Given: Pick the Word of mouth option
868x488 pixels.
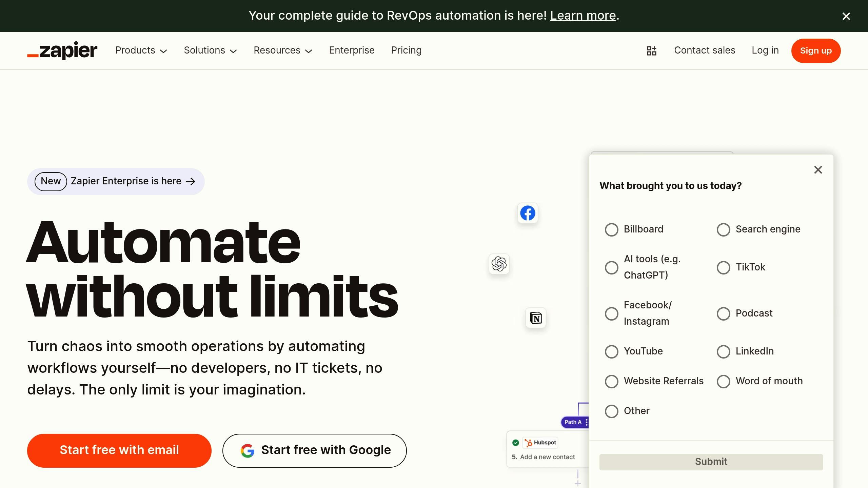Looking at the screenshot, I should tap(723, 381).
